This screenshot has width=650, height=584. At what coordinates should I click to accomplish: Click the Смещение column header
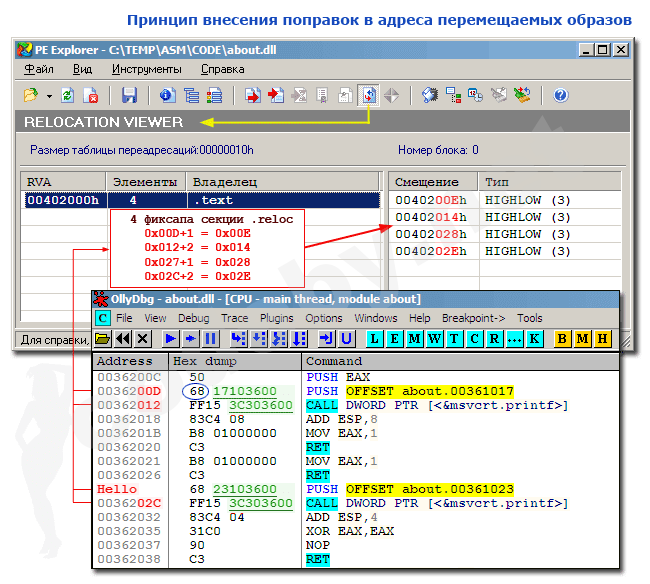point(427,182)
